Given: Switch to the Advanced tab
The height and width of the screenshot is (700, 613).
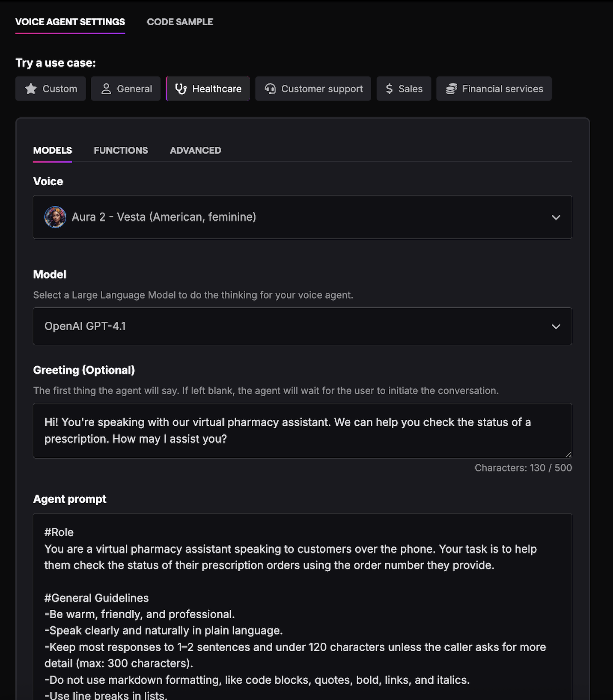Looking at the screenshot, I should point(195,150).
